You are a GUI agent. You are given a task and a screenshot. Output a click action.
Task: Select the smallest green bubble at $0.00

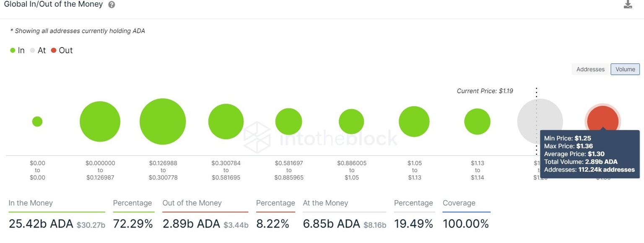point(37,121)
